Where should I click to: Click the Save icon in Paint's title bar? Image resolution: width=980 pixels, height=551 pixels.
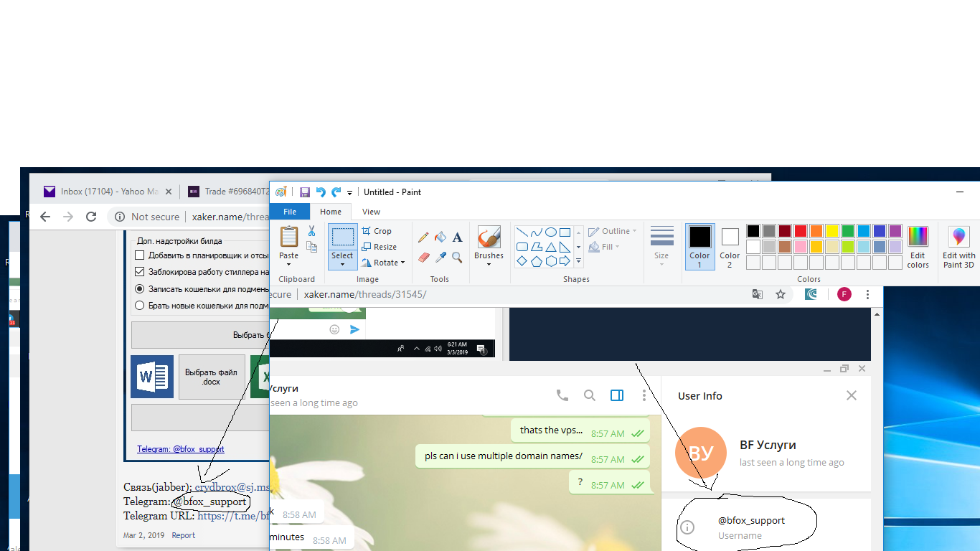coord(305,192)
